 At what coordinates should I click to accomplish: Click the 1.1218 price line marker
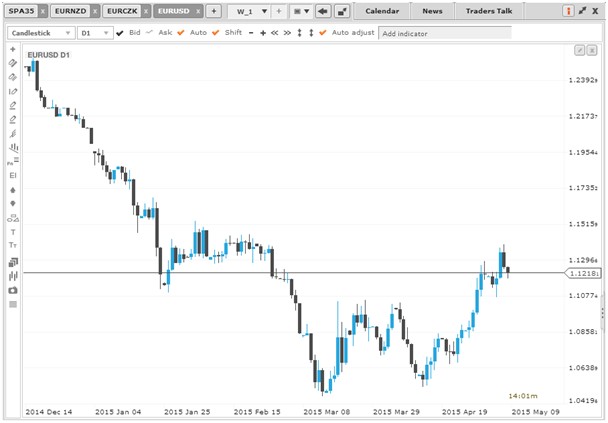(581, 272)
